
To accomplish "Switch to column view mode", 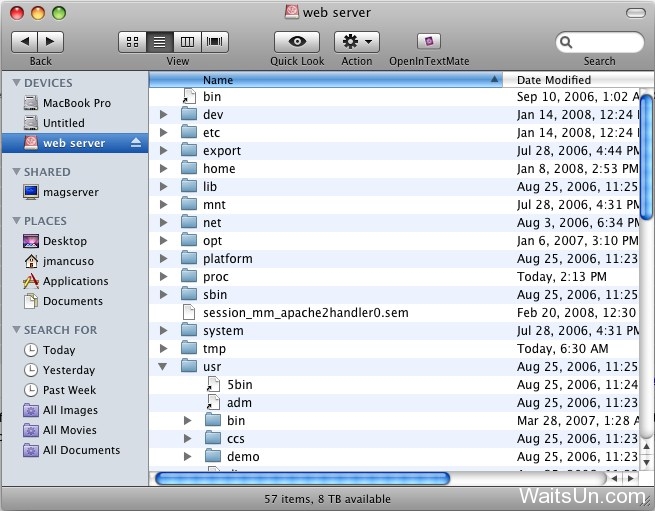I will pos(187,42).
